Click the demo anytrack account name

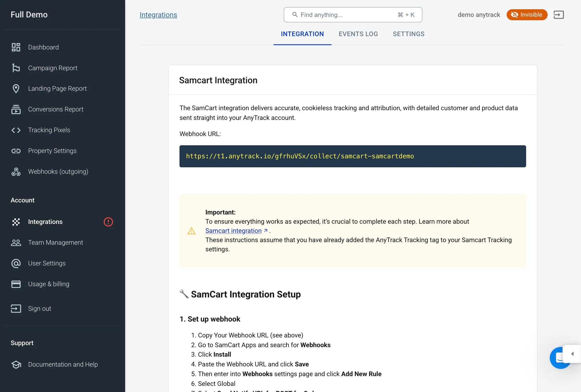(479, 15)
